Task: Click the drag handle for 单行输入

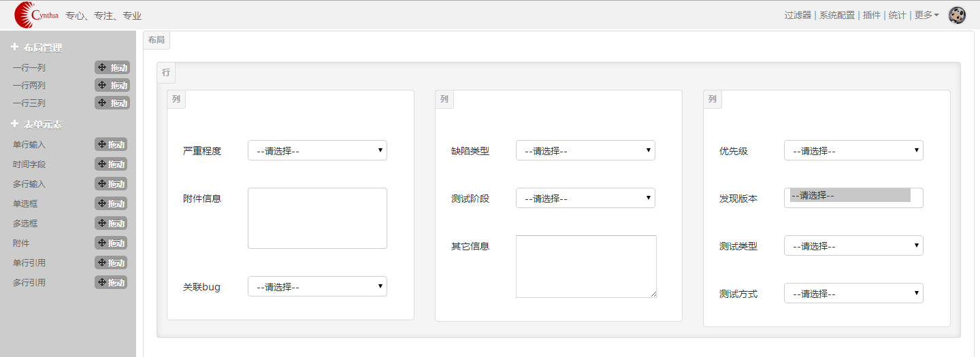Action: click(112, 144)
